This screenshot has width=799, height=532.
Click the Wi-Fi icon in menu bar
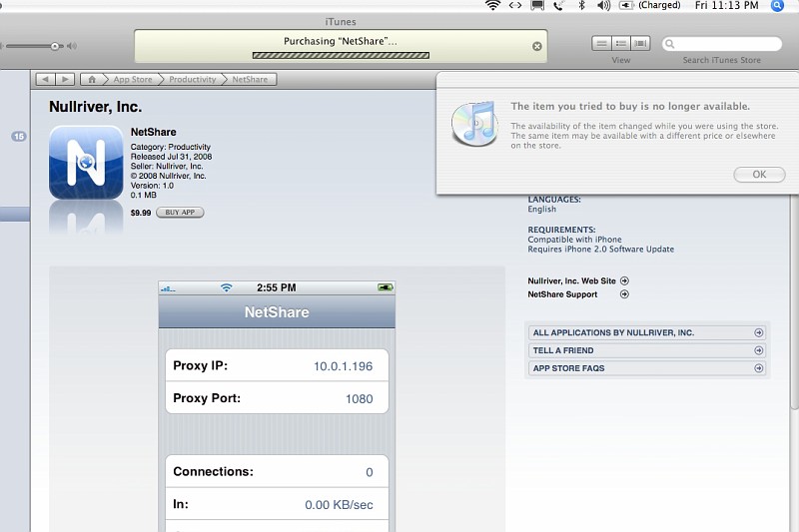(x=492, y=6)
